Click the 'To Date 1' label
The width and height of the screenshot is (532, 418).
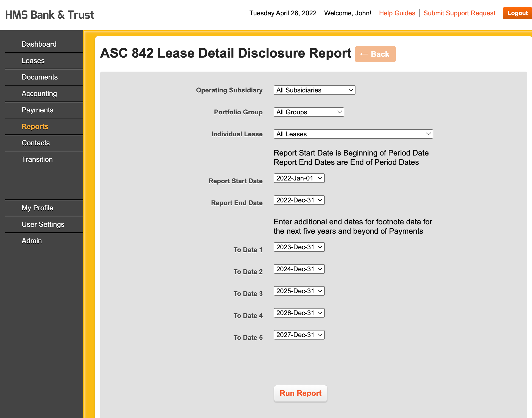pyautogui.click(x=248, y=250)
